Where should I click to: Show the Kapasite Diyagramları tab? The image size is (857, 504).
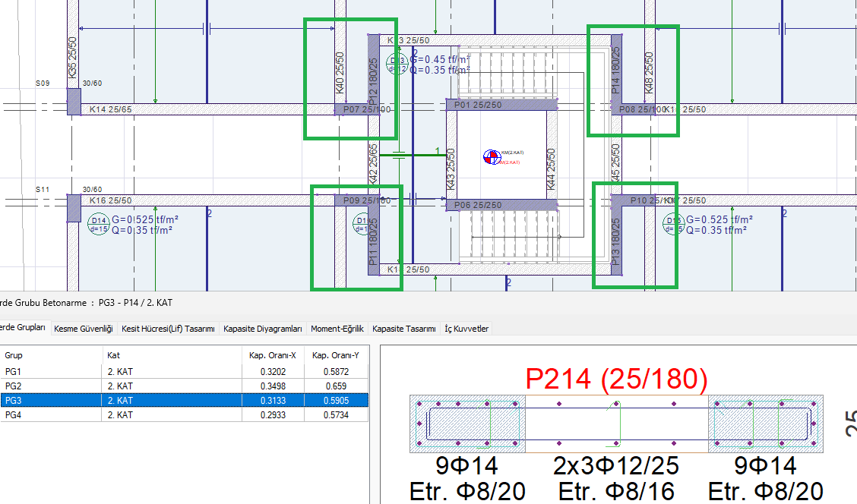point(263,329)
